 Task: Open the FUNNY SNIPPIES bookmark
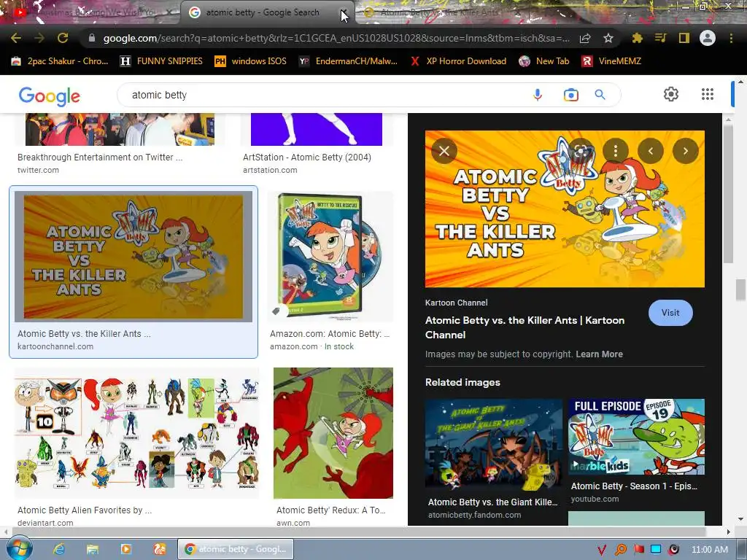tap(161, 61)
